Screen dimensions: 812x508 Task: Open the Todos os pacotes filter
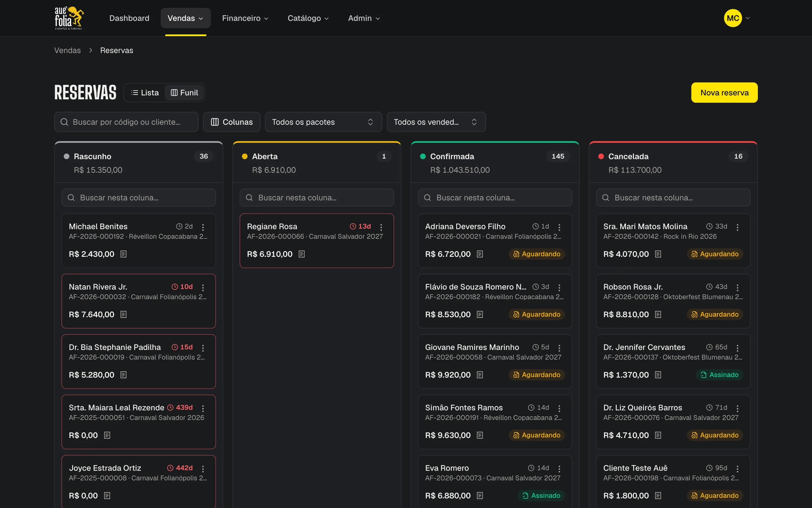point(323,122)
